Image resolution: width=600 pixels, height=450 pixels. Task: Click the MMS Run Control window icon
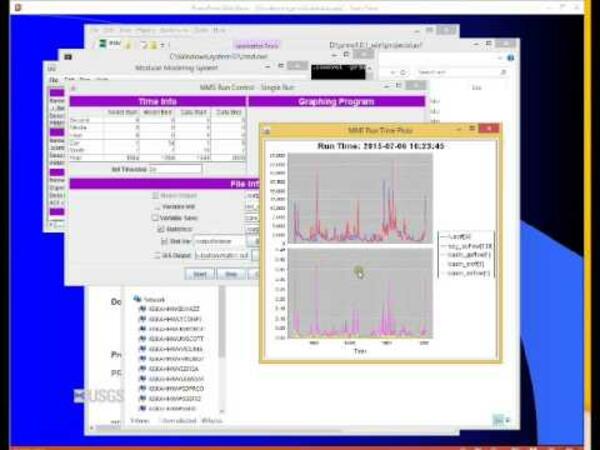[76, 87]
